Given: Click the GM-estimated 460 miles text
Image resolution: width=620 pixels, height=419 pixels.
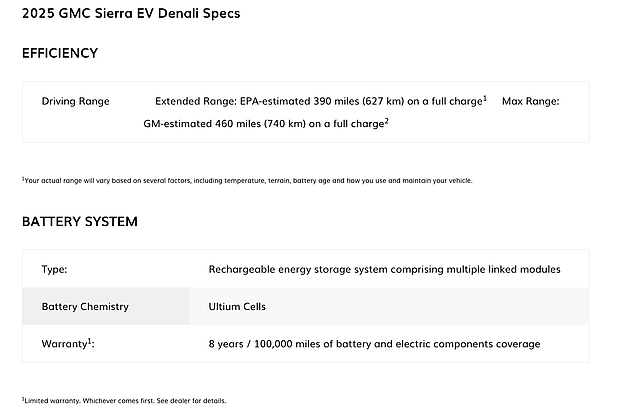Looking at the screenshot, I should pyautogui.click(x=262, y=123).
